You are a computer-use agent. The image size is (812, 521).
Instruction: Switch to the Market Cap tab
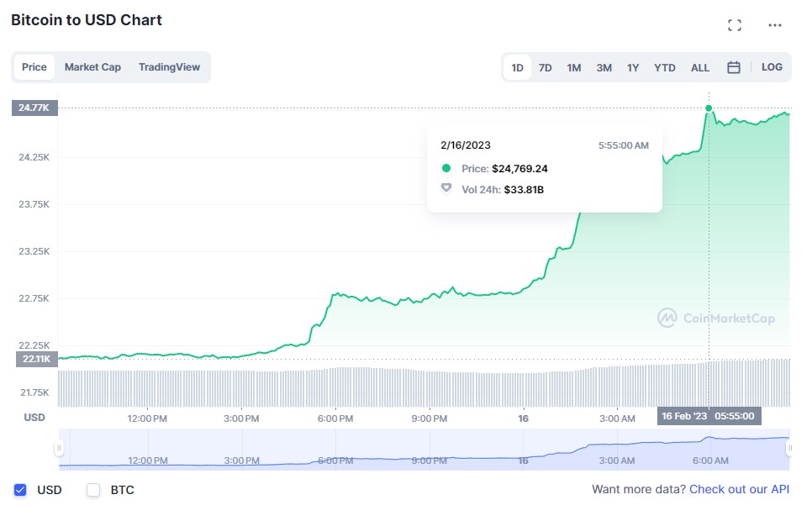coord(92,67)
